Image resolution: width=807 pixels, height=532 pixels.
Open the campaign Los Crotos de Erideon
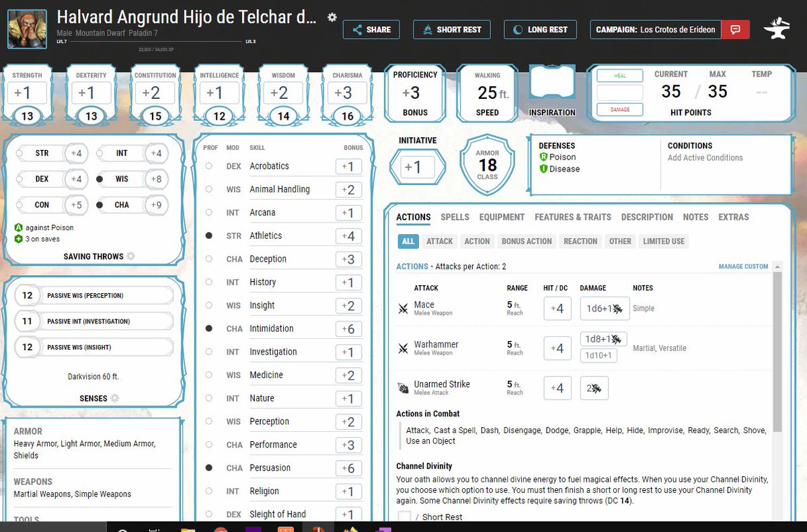tap(656, 30)
